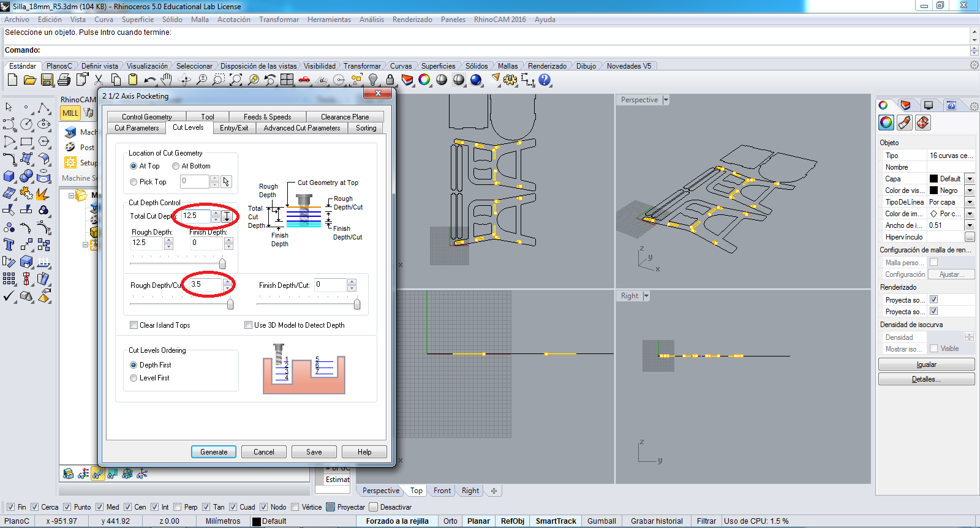
Task: Create a new file with New icon
Action: point(12,80)
